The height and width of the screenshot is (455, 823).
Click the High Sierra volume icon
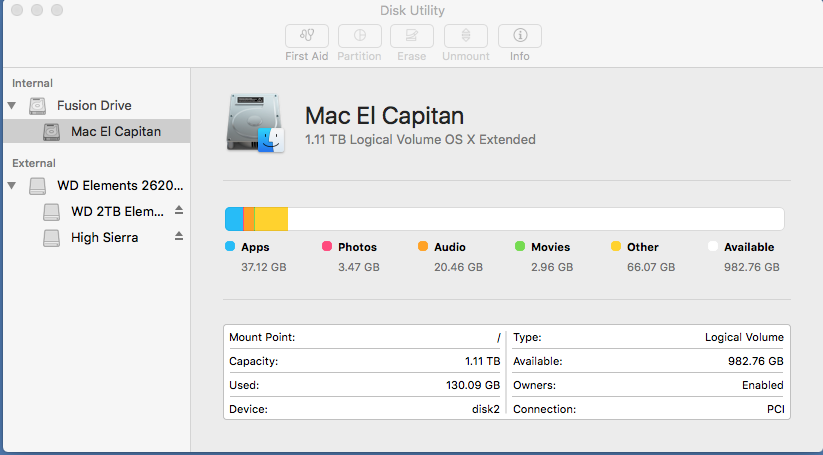(x=51, y=238)
